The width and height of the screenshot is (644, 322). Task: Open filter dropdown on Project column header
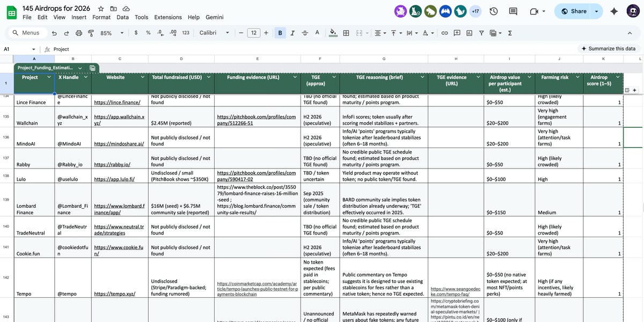(49, 77)
